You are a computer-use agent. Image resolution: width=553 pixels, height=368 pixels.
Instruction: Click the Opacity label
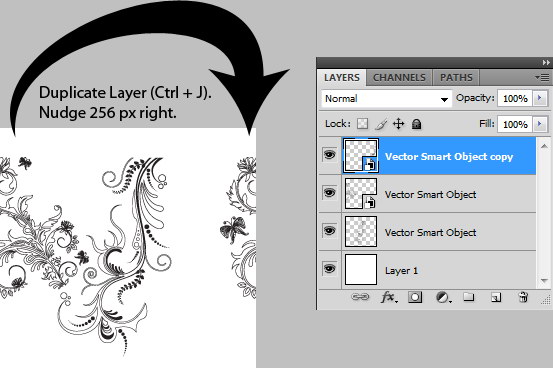pos(475,98)
